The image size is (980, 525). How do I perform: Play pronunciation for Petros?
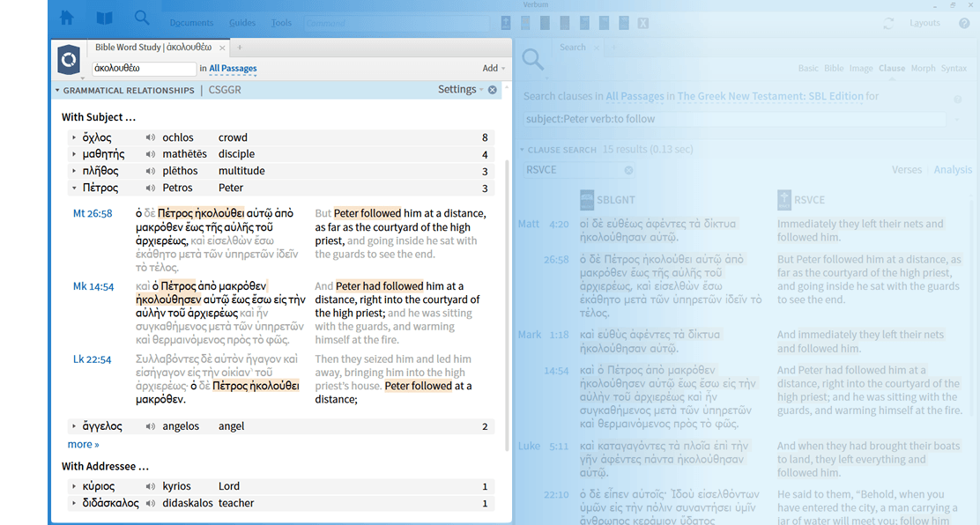(151, 189)
